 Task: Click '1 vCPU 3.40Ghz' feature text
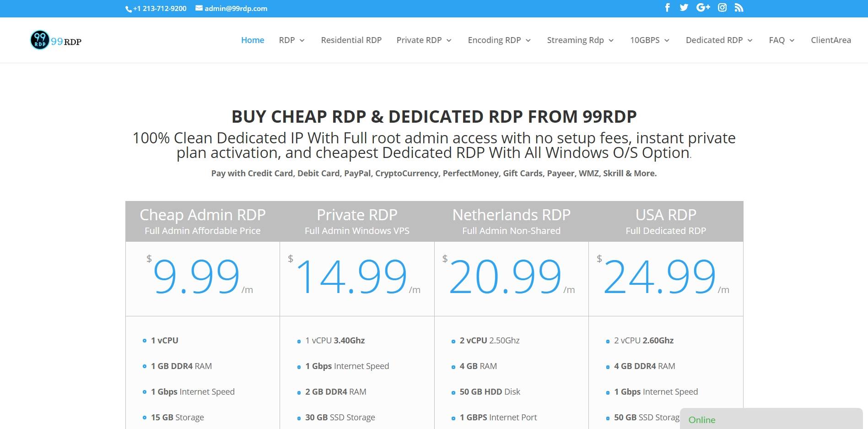click(x=335, y=340)
